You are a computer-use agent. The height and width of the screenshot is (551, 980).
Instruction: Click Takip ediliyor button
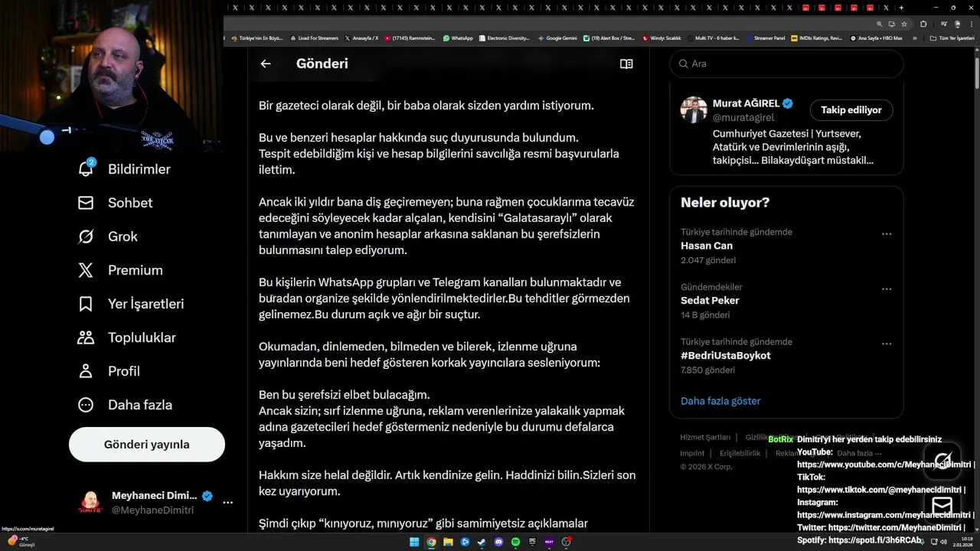[851, 110]
